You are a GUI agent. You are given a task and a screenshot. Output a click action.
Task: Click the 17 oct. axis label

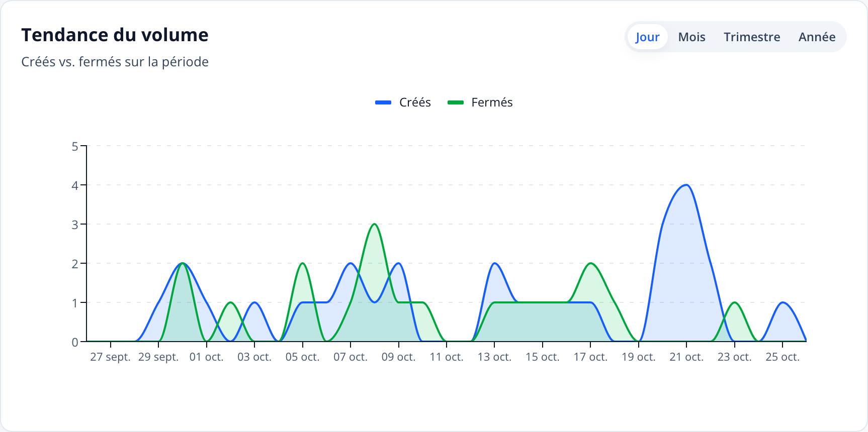click(x=590, y=357)
